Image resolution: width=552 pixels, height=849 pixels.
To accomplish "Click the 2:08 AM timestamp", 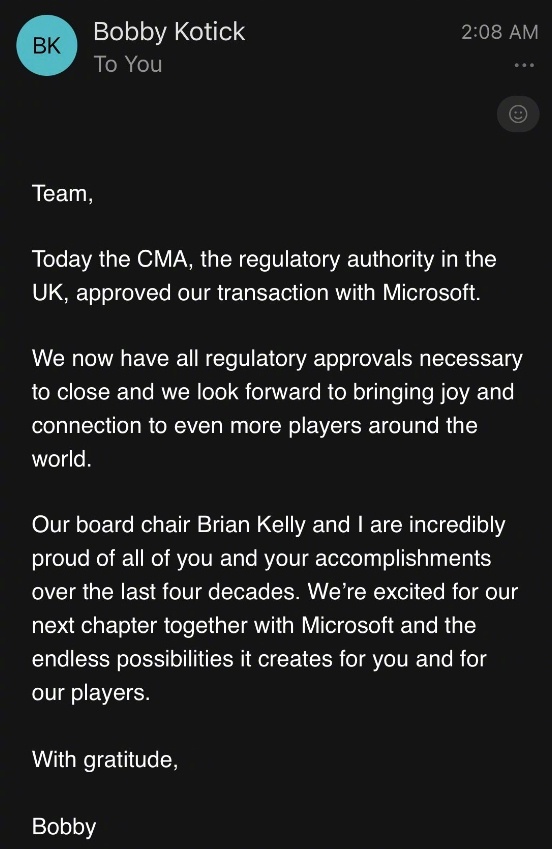I will click(x=499, y=32).
